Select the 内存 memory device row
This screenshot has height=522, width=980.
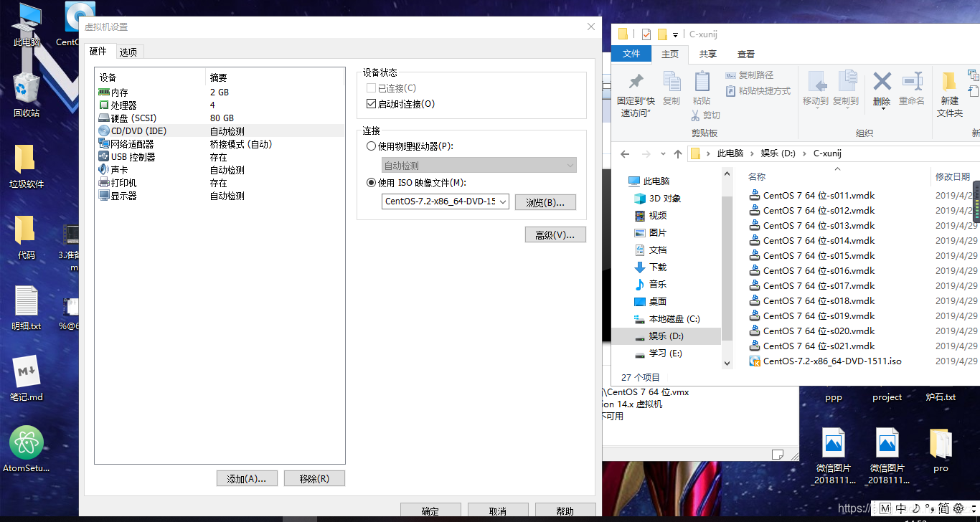point(220,92)
